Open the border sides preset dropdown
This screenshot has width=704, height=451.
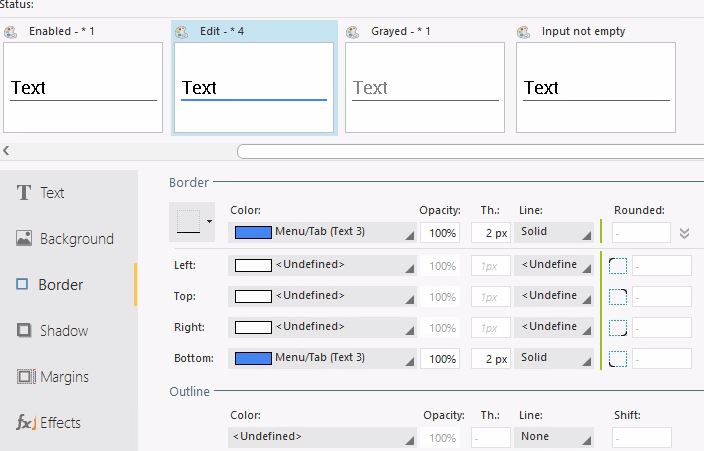tap(192, 221)
